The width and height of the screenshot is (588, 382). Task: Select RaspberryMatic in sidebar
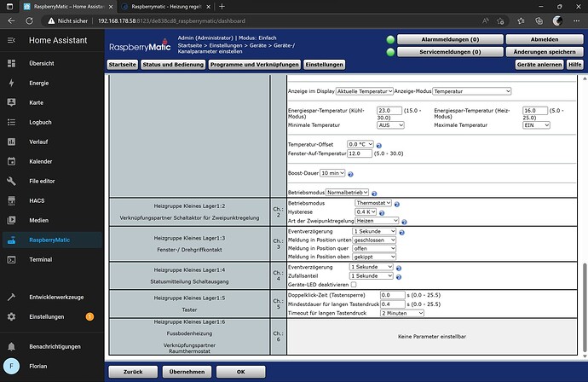52,240
